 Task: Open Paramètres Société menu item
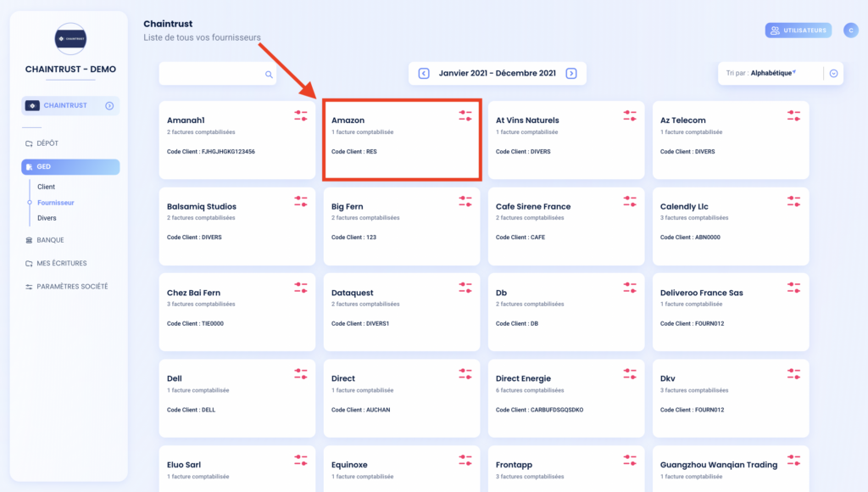coord(66,287)
